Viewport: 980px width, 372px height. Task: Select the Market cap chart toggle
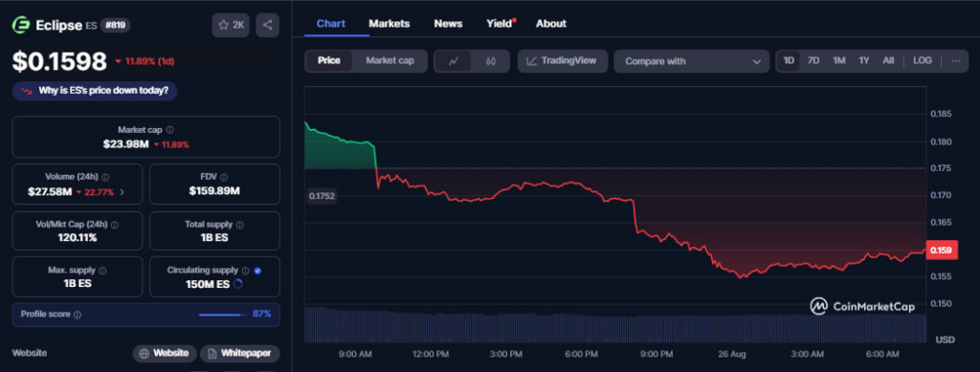pyautogui.click(x=390, y=61)
